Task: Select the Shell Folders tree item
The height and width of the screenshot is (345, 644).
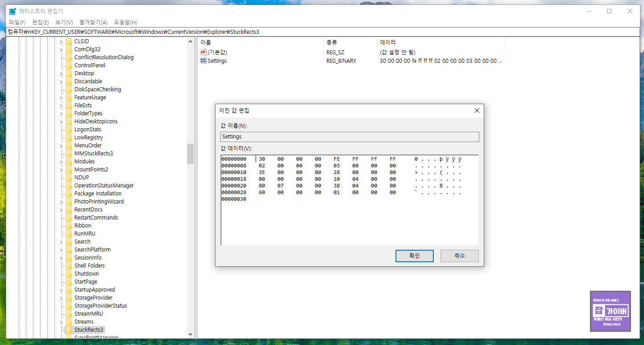Action: 90,266
